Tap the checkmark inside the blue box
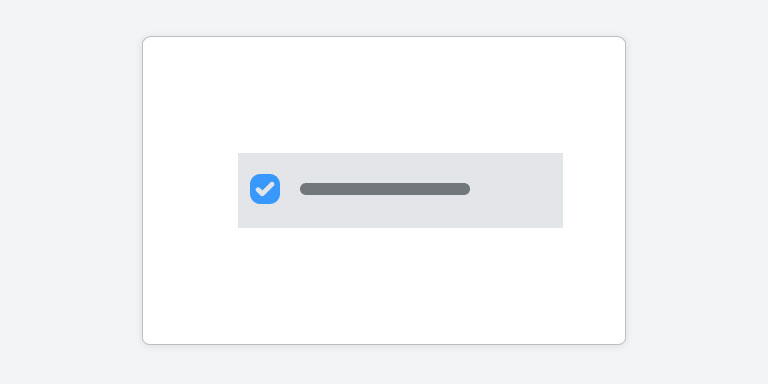Screen dimensions: 768x384 click(265, 189)
